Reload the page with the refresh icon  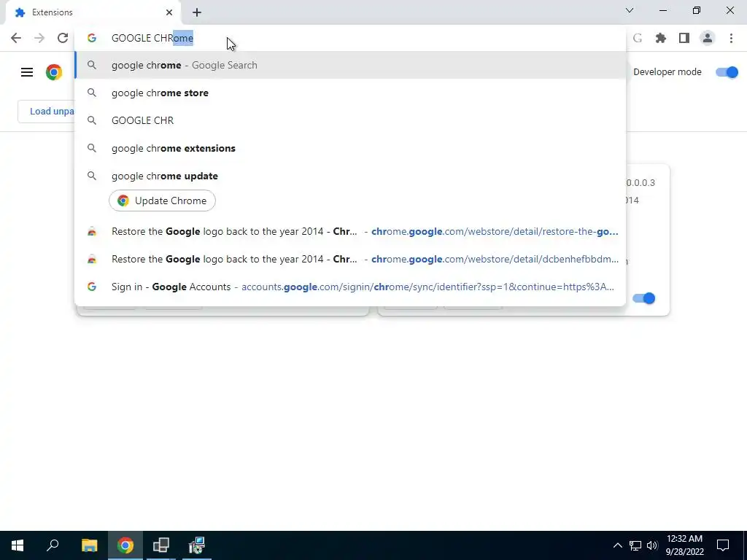(63, 38)
